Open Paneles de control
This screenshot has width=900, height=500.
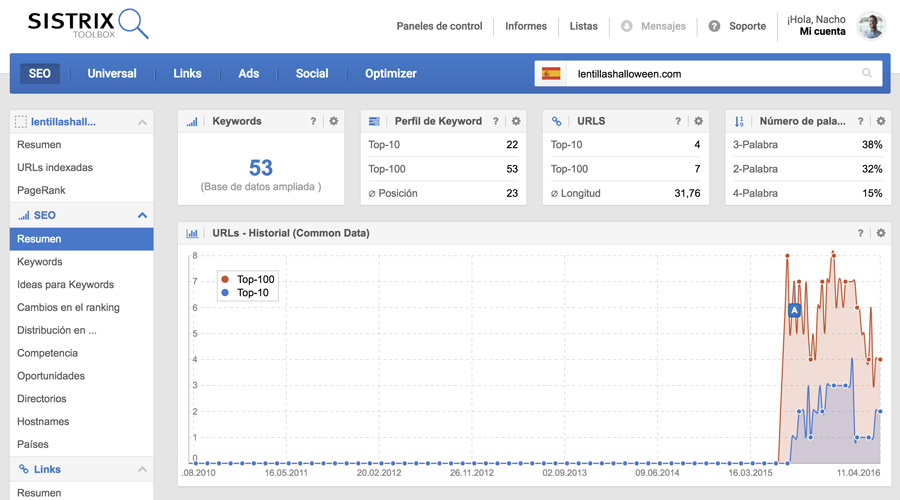[439, 26]
